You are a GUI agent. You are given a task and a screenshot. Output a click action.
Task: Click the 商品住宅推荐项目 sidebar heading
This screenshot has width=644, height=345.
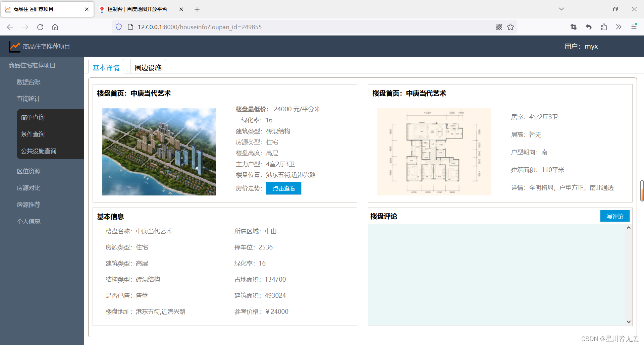point(32,65)
